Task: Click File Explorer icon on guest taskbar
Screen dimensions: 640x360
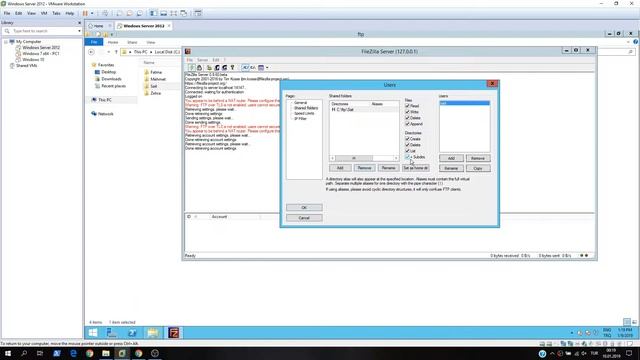Action: pyautogui.click(x=153, y=333)
